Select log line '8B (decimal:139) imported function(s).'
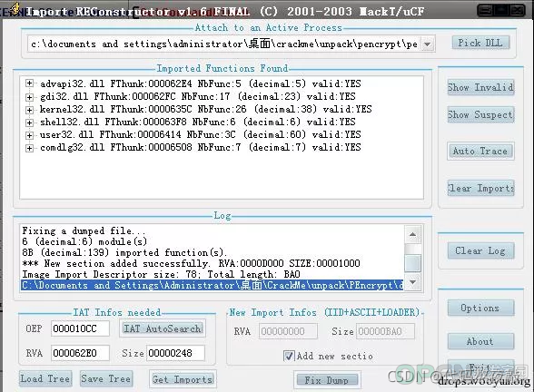This screenshot has width=534, height=392. tap(124, 252)
